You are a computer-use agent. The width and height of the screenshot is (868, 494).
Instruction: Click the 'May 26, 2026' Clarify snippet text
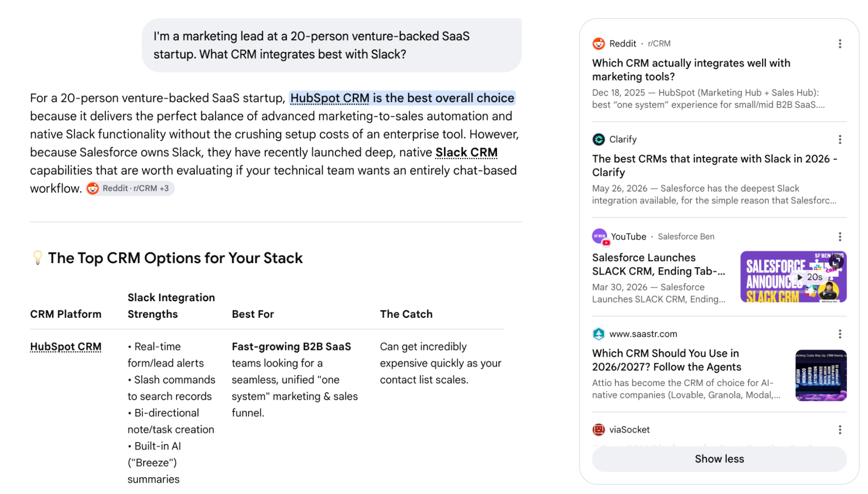[x=714, y=194]
